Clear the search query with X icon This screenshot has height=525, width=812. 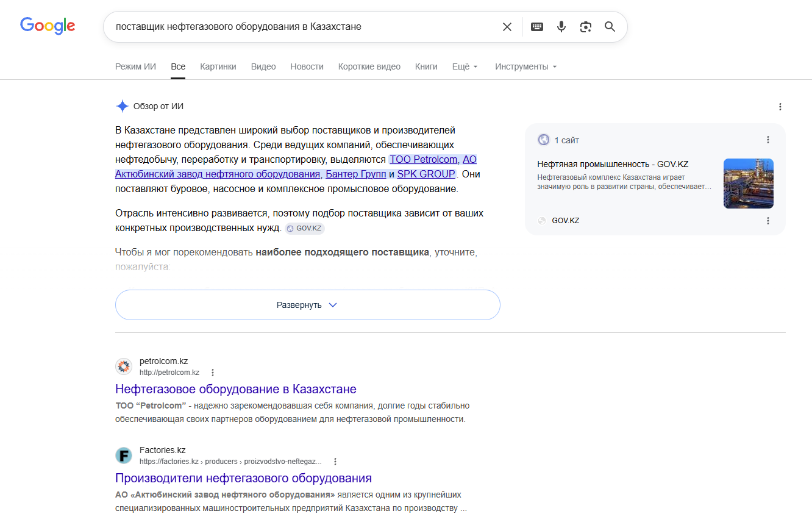[x=507, y=27]
